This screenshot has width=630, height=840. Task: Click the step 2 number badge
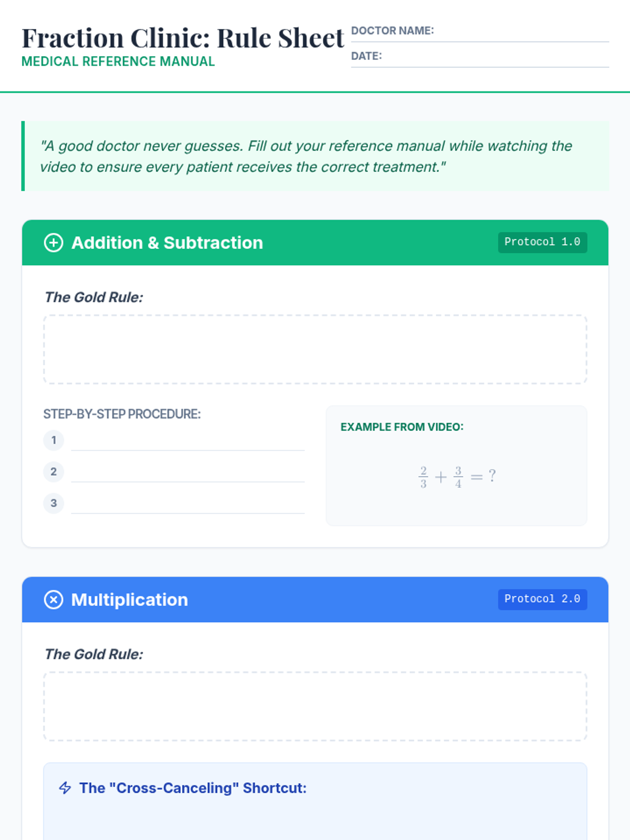pos(54,471)
